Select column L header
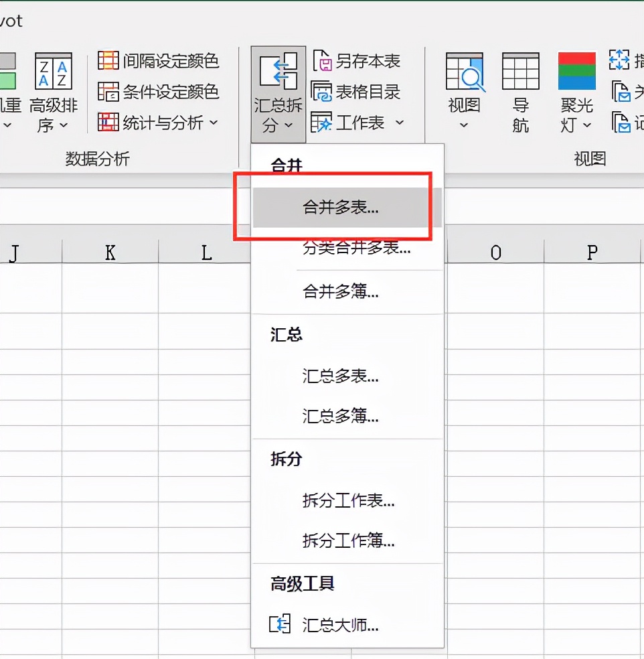Viewport: 644px width, 659px height. (206, 252)
